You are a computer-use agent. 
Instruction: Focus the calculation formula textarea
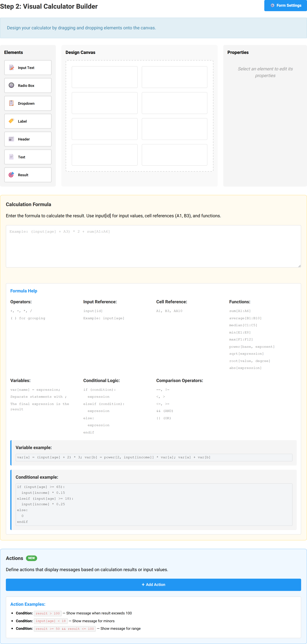[x=153, y=246]
